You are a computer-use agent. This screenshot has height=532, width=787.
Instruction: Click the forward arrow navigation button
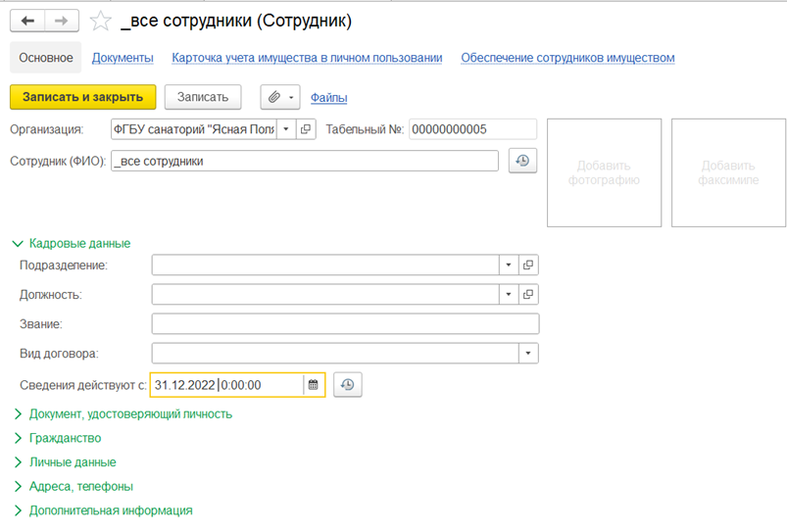coord(62,21)
